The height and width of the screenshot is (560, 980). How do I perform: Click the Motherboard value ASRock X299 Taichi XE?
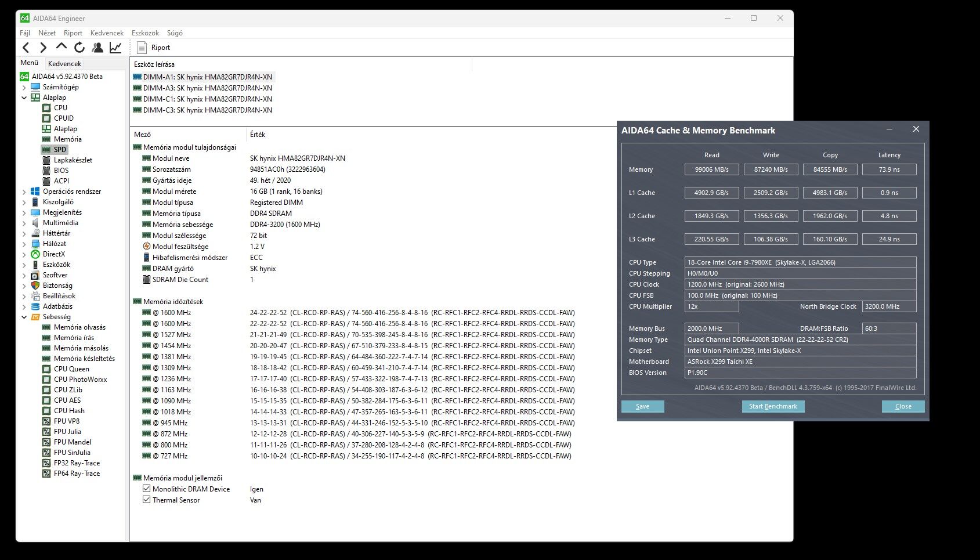click(800, 362)
